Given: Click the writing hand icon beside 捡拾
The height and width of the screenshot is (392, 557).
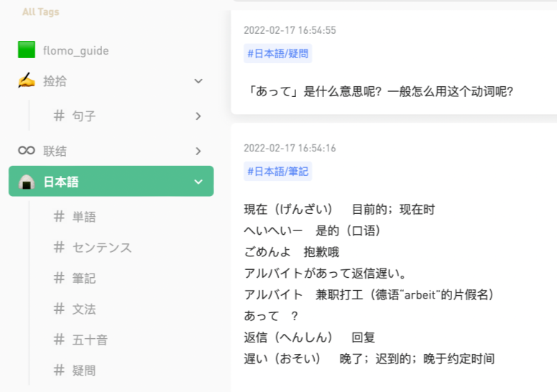Looking at the screenshot, I should (27, 80).
